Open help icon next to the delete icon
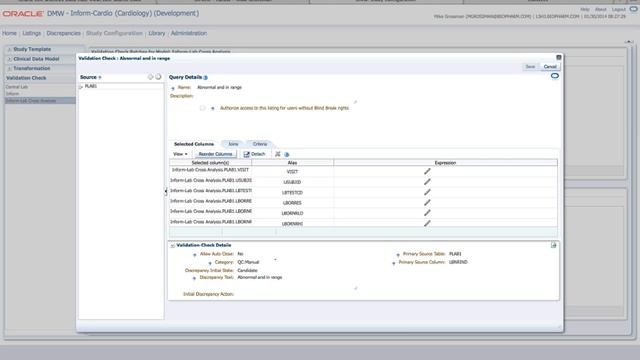The height and width of the screenshot is (360, 640). click(287, 155)
